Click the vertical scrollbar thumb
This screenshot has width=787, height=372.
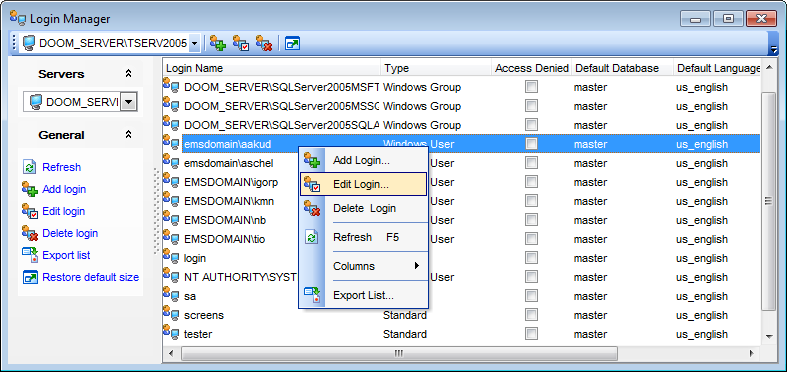tap(768, 201)
